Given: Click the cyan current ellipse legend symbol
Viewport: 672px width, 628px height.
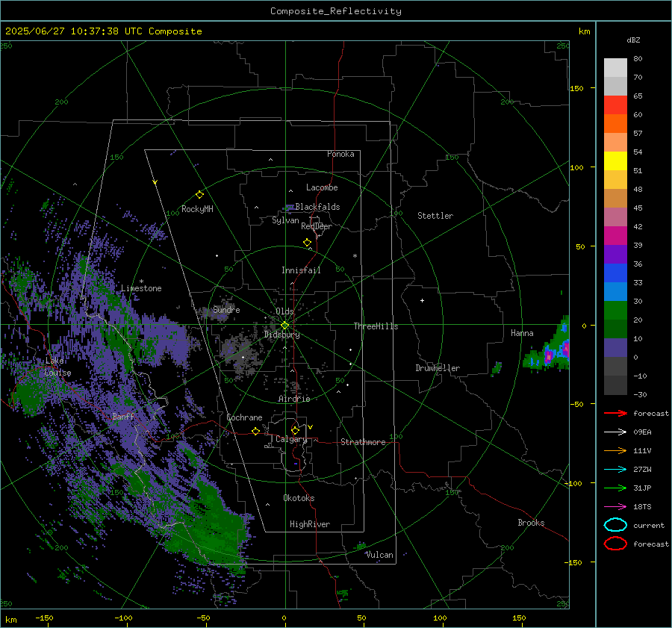Looking at the screenshot, I should [615, 525].
